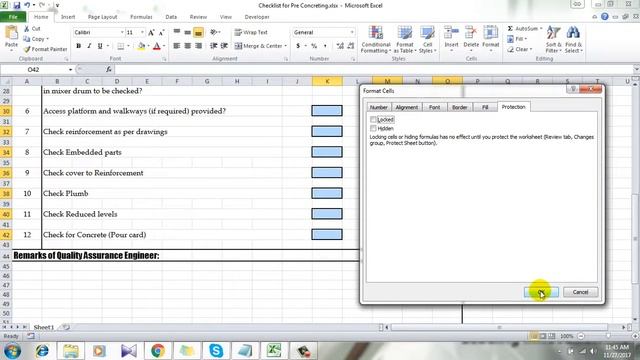Switch to the Review ribbon tab
This screenshot has width=640, height=360.
click(198, 17)
